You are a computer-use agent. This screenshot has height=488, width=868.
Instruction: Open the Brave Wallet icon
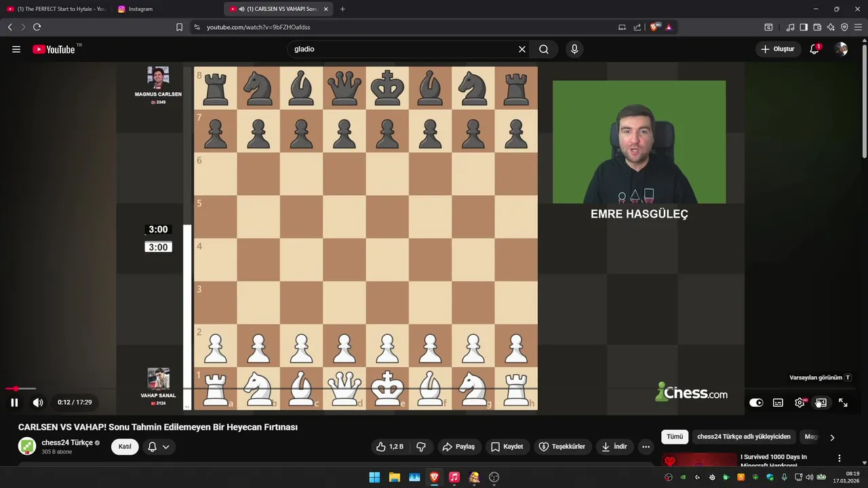817,27
